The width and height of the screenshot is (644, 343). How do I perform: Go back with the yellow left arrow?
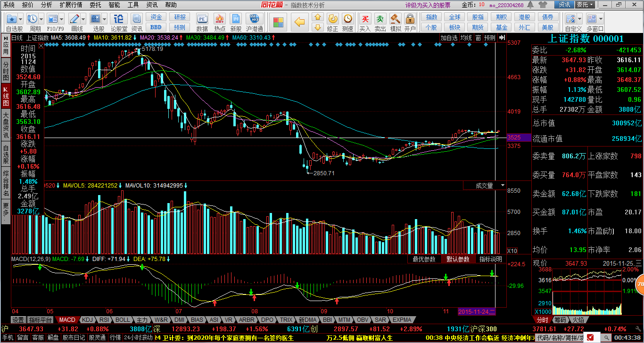(300, 22)
